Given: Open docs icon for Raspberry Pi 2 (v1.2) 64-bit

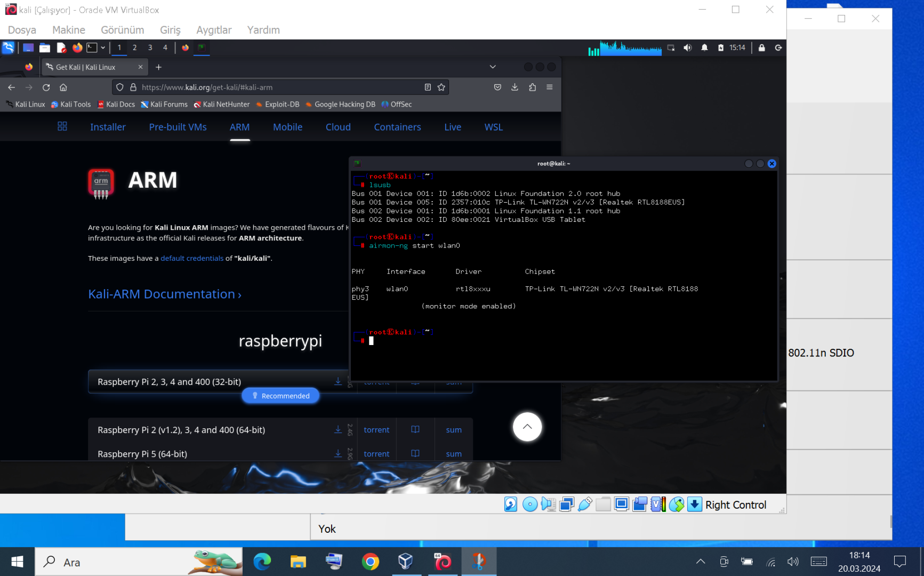Looking at the screenshot, I should (x=415, y=429).
